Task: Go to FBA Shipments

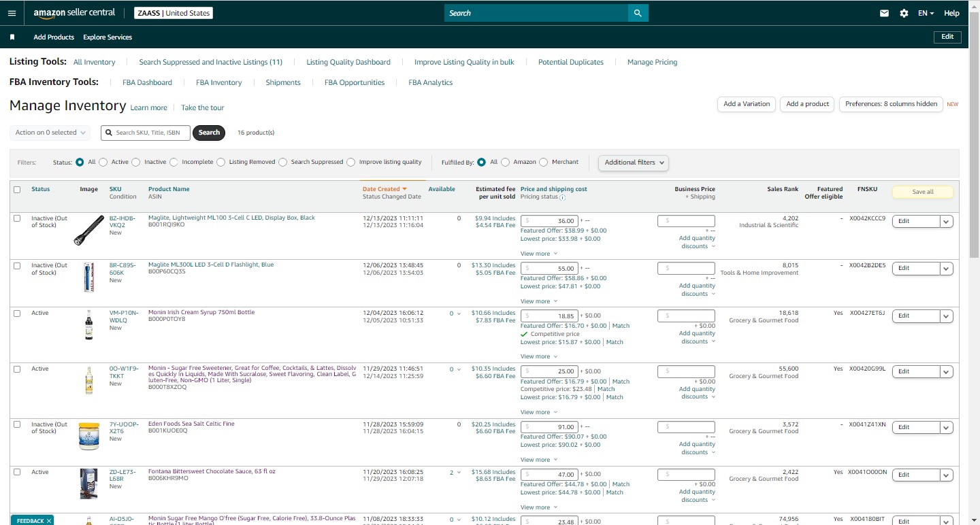Action: click(x=283, y=82)
